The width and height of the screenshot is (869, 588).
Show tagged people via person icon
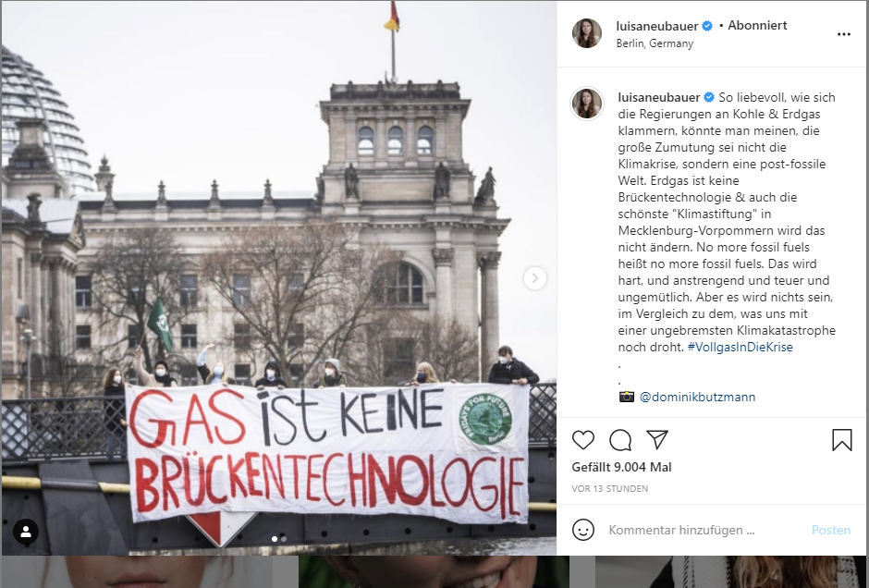click(26, 532)
